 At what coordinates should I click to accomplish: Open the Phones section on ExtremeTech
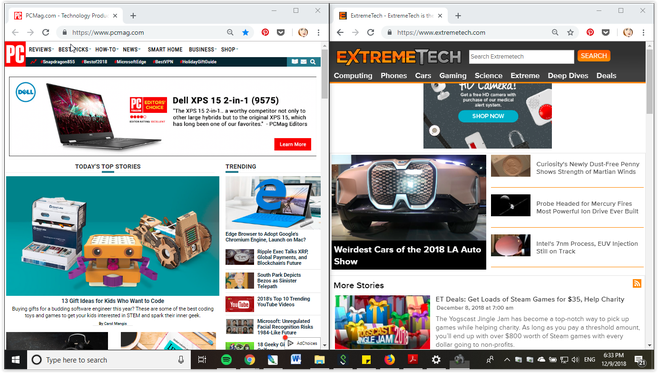coord(394,76)
